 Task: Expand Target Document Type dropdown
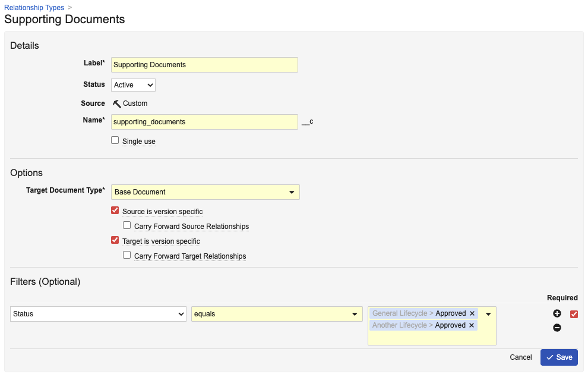[x=205, y=192]
